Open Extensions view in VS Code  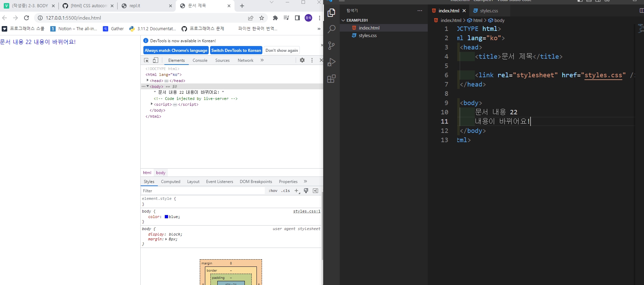pyautogui.click(x=331, y=79)
